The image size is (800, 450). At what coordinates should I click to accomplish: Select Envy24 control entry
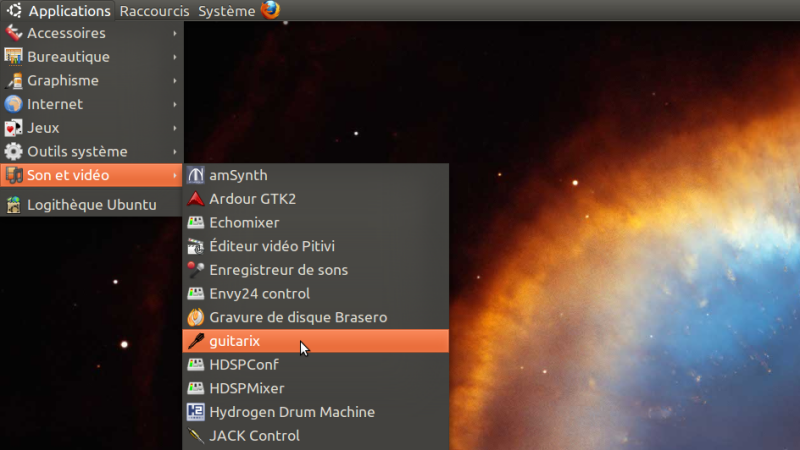[x=315, y=294]
